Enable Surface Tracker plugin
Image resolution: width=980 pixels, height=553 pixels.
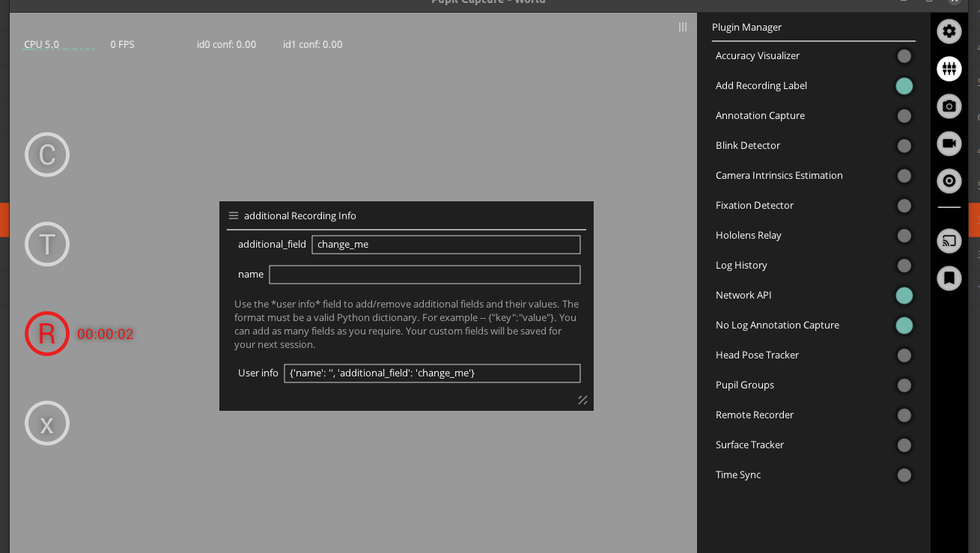904,445
